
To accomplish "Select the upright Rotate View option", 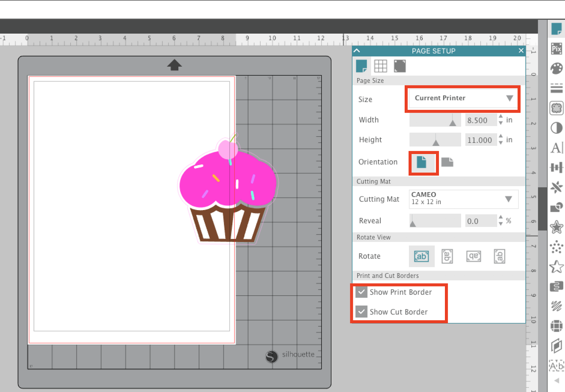I will click(x=421, y=256).
